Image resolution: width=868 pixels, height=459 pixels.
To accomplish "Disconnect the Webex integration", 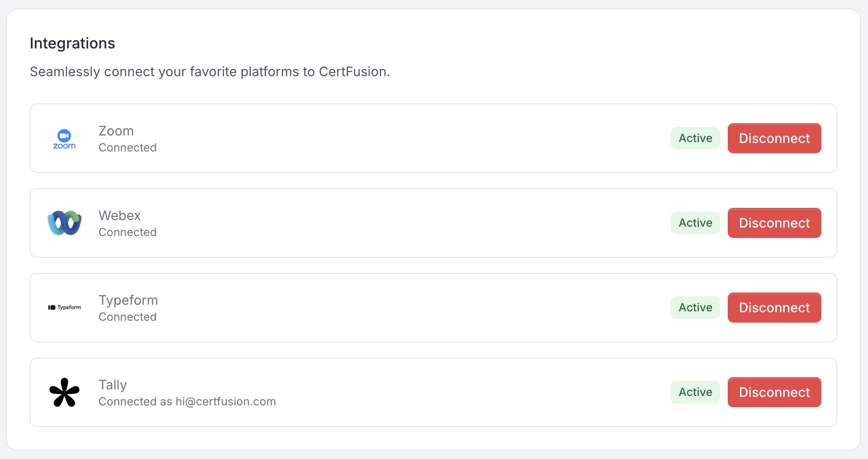I will pyautogui.click(x=774, y=223).
